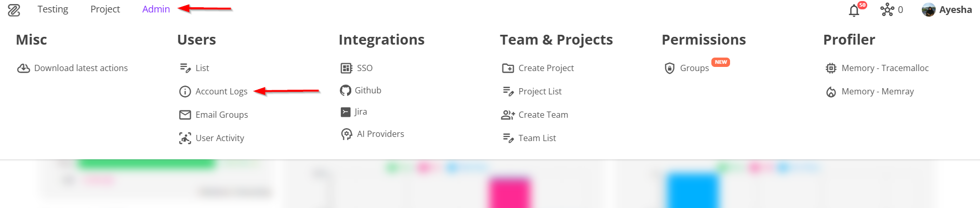Screen dimensions: 980x208
Task: Click the AI Providers icon
Action: click(347, 134)
